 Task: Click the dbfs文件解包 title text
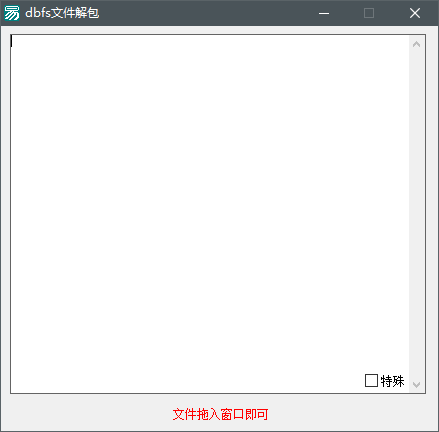tap(62, 13)
